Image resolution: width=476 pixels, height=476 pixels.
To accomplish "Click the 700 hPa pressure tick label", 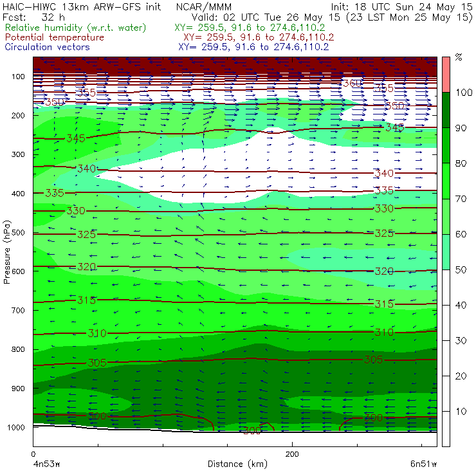I will [18, 310].
